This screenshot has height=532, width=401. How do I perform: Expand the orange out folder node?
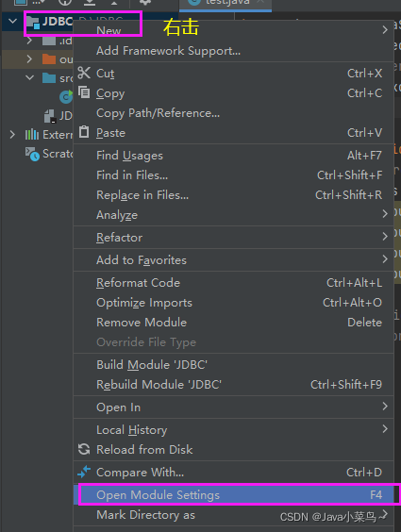click(30, 59)
